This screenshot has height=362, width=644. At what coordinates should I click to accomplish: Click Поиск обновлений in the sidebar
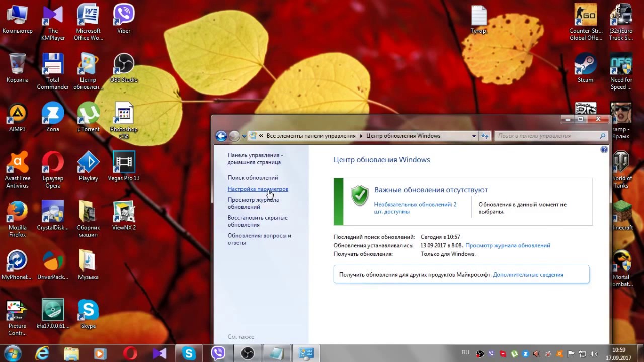(253, 178)
